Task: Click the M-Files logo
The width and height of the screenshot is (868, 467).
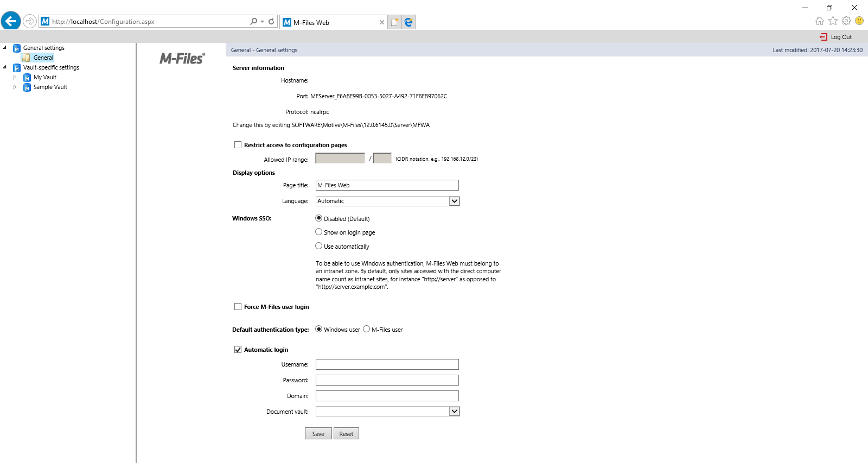Action: tap(182, 59)
